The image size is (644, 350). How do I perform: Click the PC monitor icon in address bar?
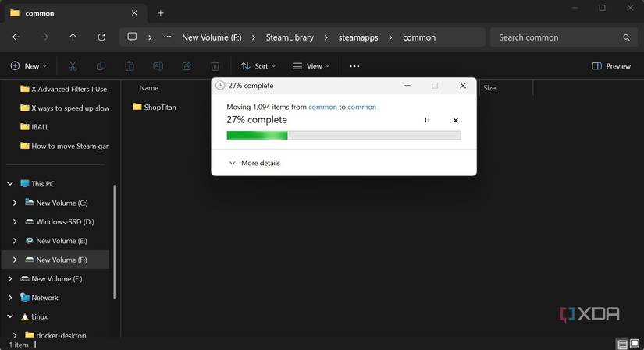[x=132, y=37]
